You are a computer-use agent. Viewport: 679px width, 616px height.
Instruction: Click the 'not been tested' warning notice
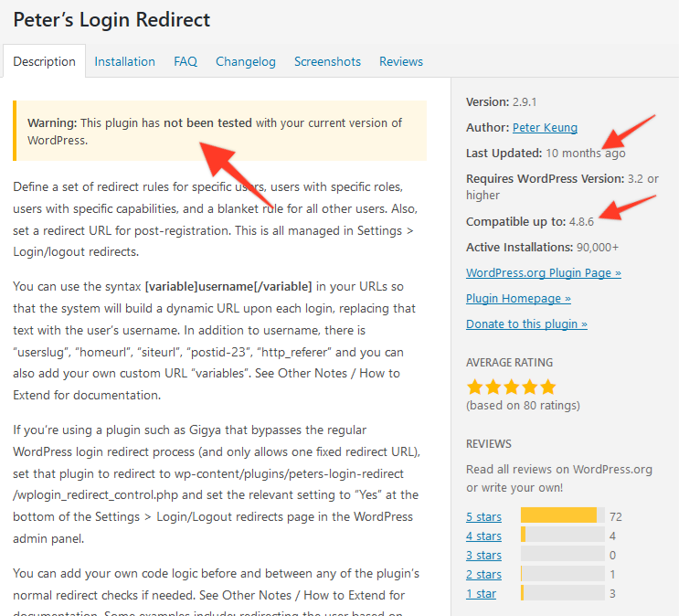(220, 131)
